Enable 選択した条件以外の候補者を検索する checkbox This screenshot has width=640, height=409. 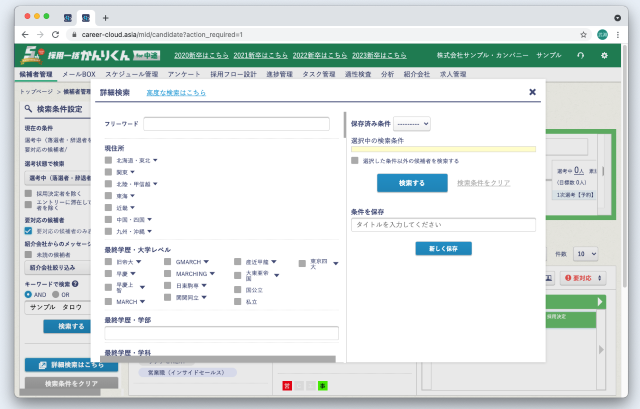pos(355,160)
